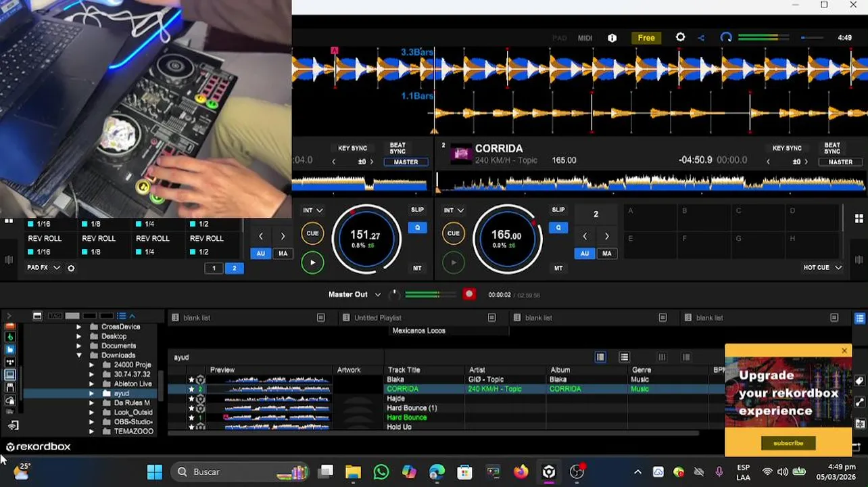Viewport: 868px width, 487px height.
Task: Toggle deck 2 quantize Q button
Action: click(x=558, y=228)
